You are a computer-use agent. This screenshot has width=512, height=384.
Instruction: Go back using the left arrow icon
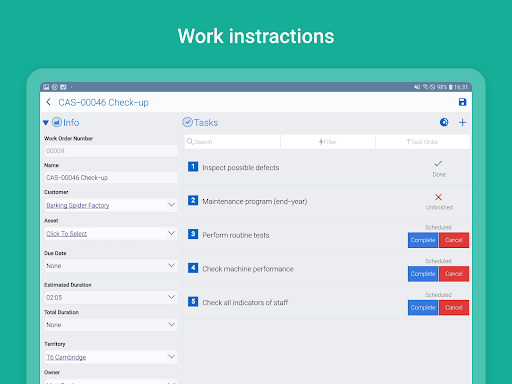[x=48, y=102]
